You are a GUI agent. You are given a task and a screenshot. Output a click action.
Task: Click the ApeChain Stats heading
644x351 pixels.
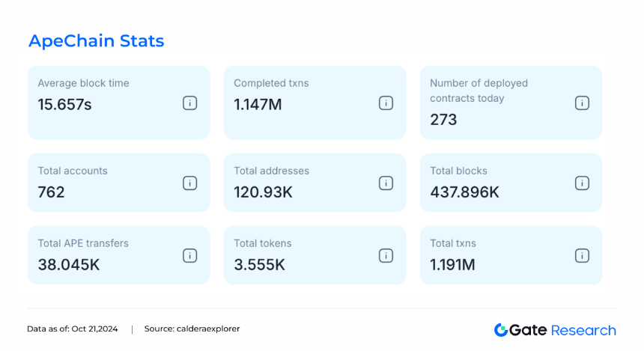[96, 41]
